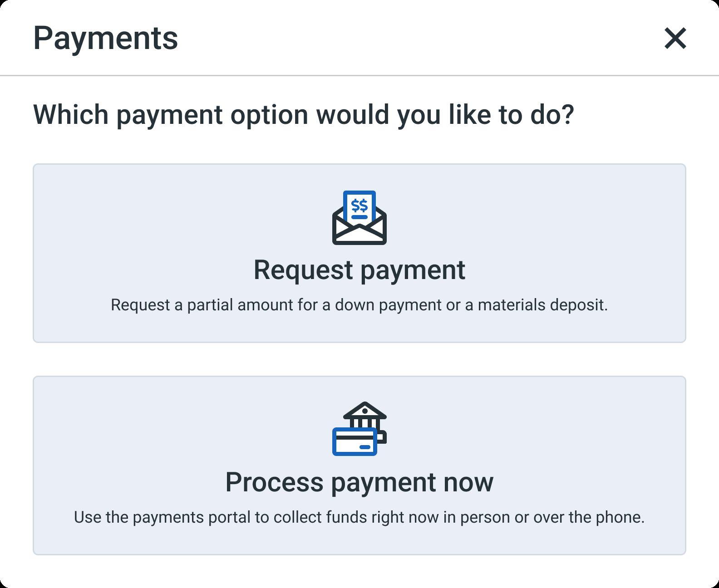719x588 pixels.
Task: Dismiss the dialog with the X icon
Action: point(675,38)
